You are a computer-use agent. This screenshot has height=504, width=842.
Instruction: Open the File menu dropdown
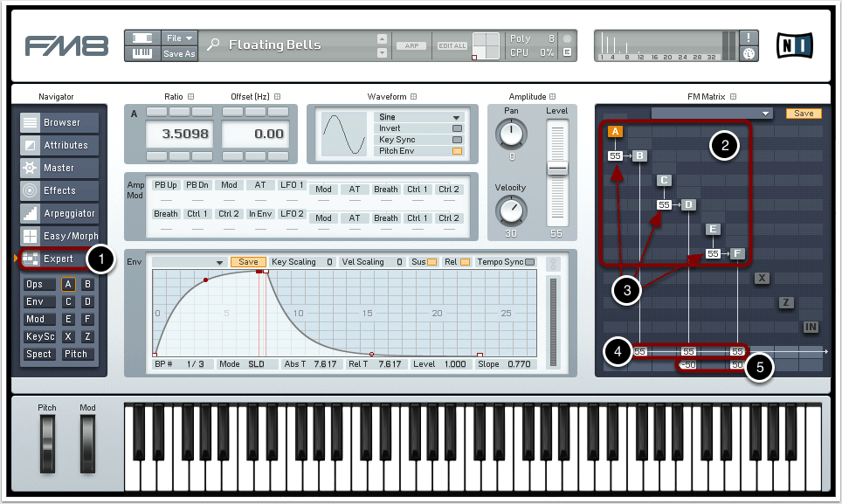[x=179, y=38]
